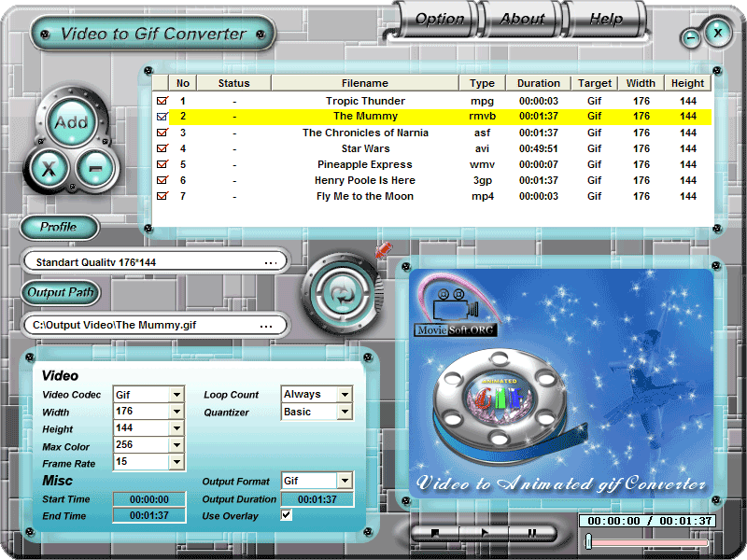This screenshot has width=747, height=560.
Task: Click the Status column header
Action: [234, 83]
